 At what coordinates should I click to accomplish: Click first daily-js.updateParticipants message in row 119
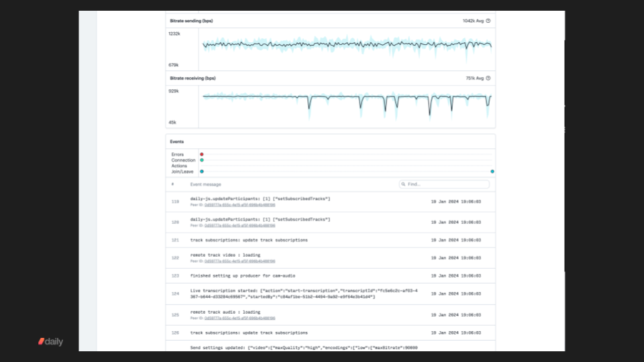click(260, 198)
